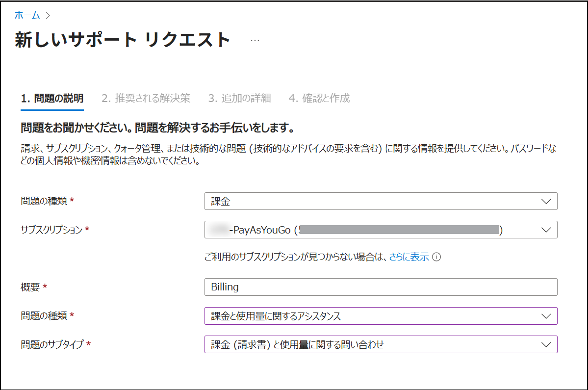Click the 概要 field label
Screen dimensions: 588x390
pyautogui.click(x=30, y=287)
